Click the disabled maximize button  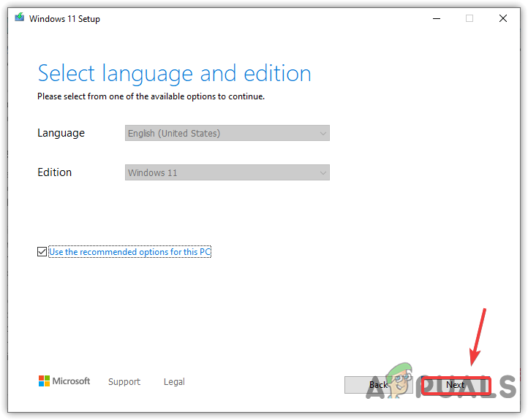pyautogui.click(x=469, y=18)
